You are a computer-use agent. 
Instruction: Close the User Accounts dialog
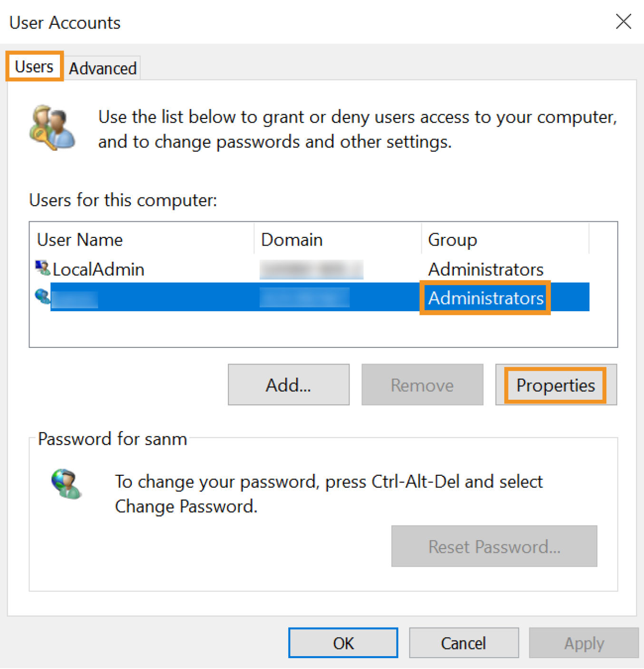click(x=623, y=21)
